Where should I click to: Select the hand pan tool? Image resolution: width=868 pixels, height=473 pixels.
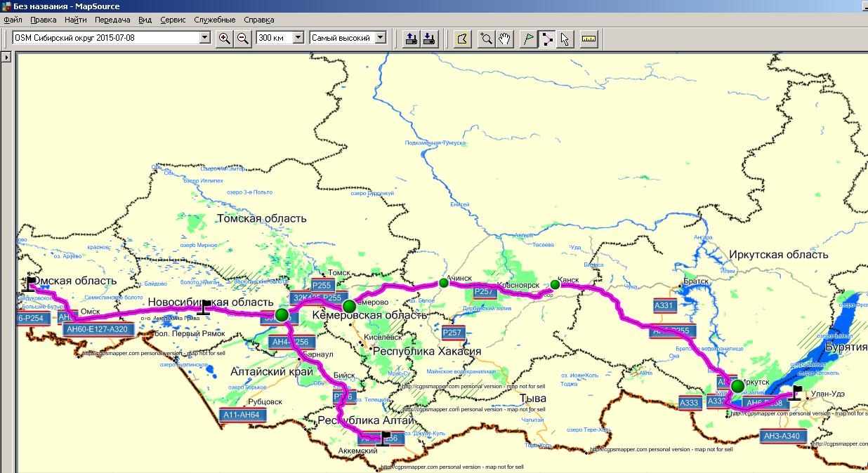504,38
